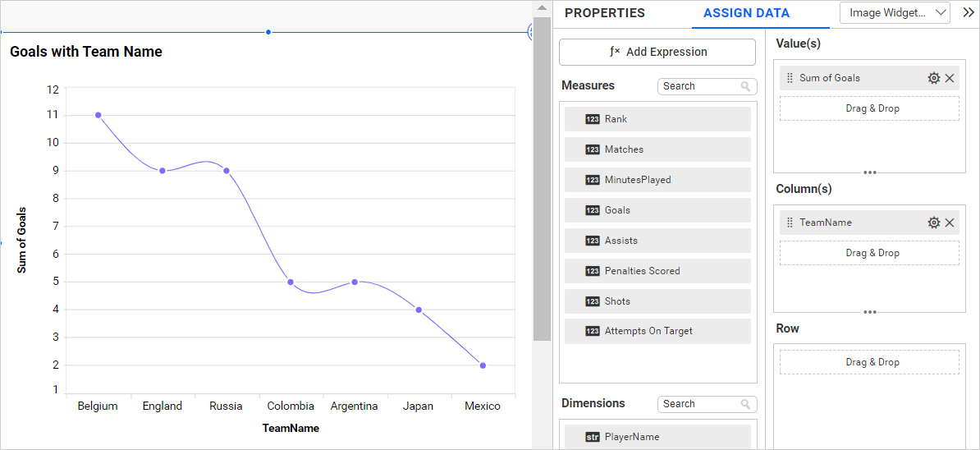Expand the Value(s) section ellipsis handle

tap(870, 172)
